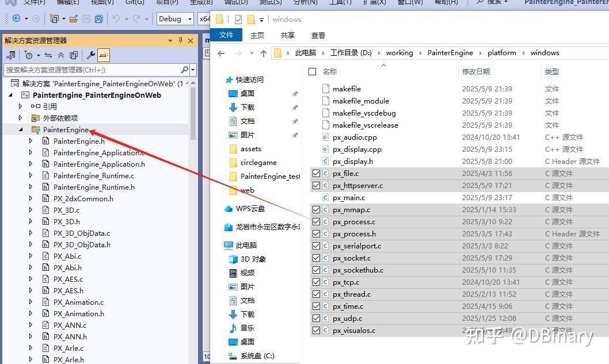Click magnifier icon in Solution Explorer search box
The image size is (609, 364).
point(185,70)
